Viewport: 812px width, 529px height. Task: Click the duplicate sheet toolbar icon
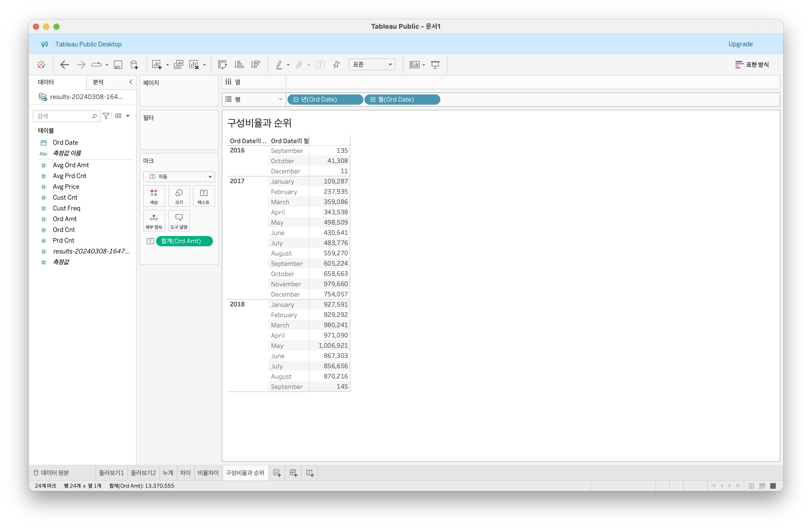[178, 64]
